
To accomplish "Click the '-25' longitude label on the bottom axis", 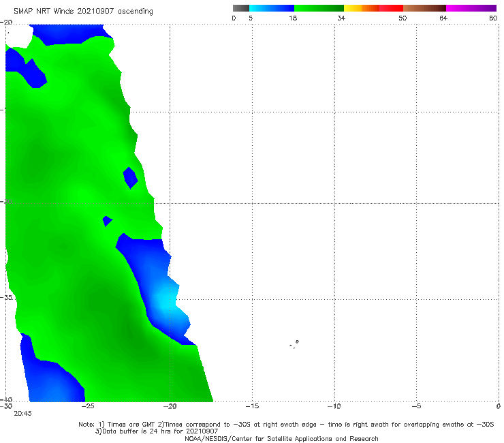I will tap(88, 406).
